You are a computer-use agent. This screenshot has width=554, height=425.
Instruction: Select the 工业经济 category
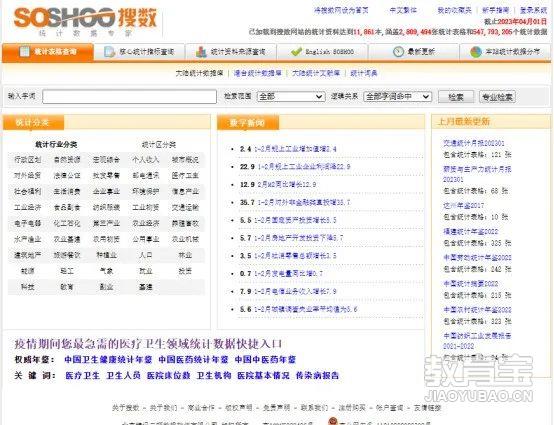coord(28,207)
